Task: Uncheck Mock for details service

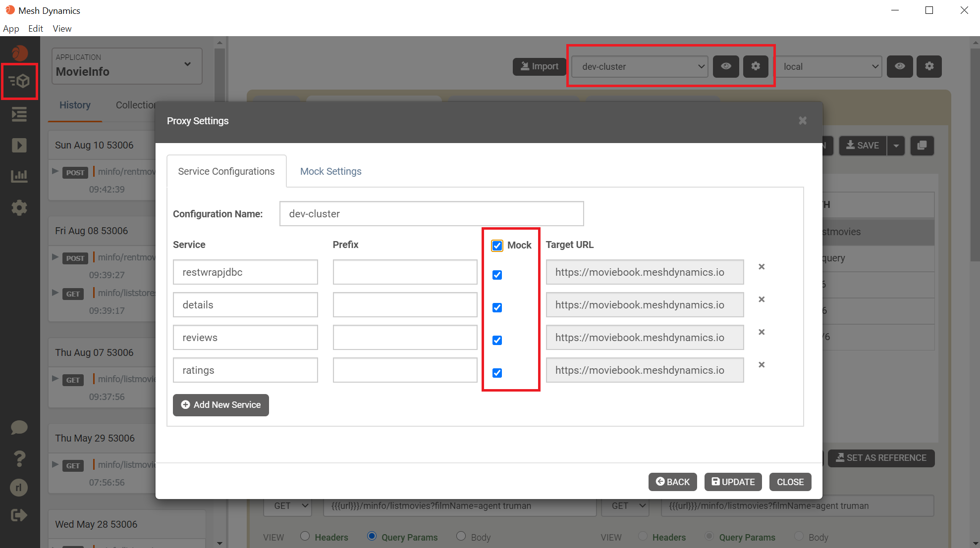Action: click(x=497, y=307)
